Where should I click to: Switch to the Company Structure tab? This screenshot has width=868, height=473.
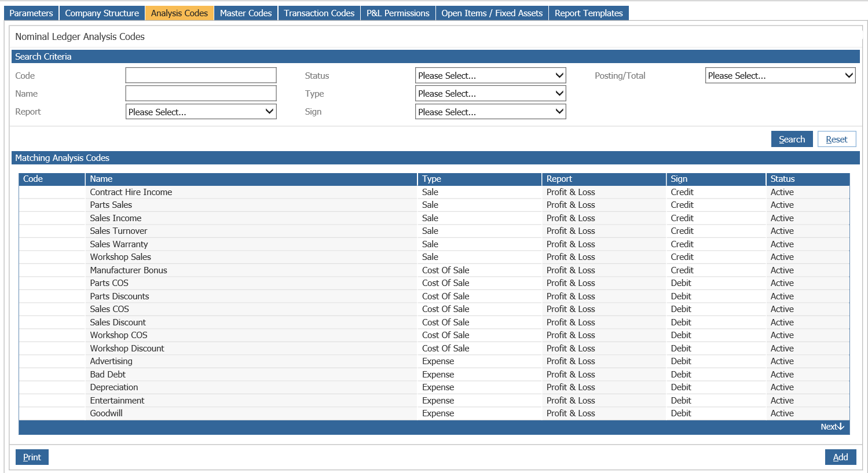(x=102, y=13)
